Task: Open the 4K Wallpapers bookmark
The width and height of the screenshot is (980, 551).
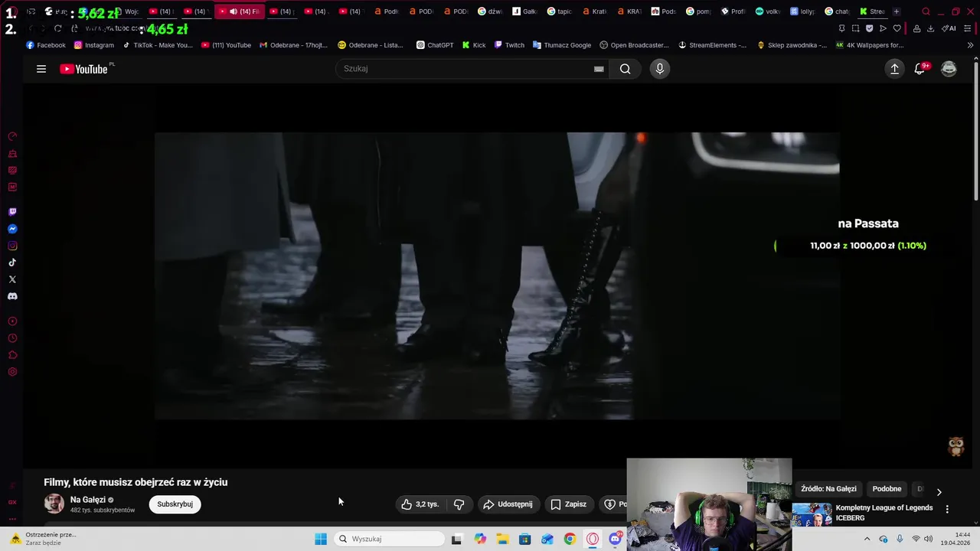Action: point(870,45)
